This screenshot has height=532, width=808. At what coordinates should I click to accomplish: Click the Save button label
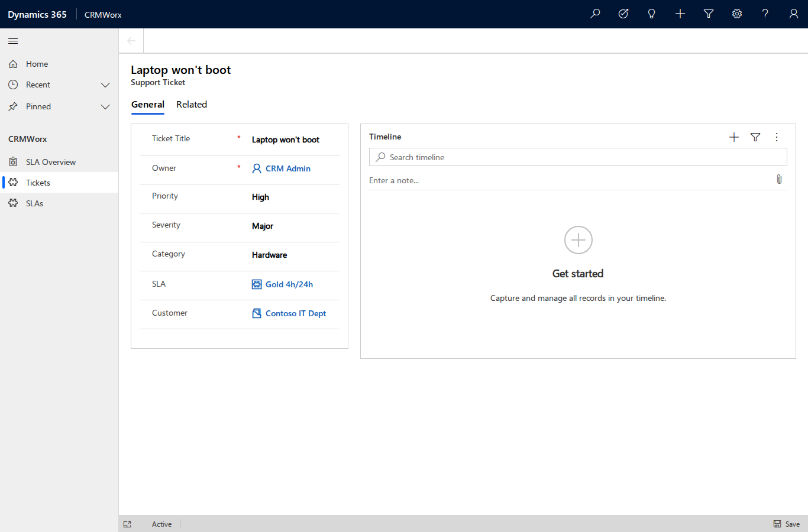(793, 524)
